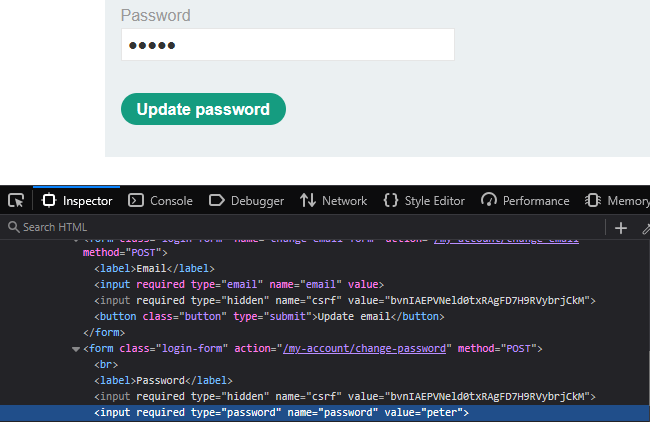
Task: Open the Console tab
Action: [x=160, y=201]
